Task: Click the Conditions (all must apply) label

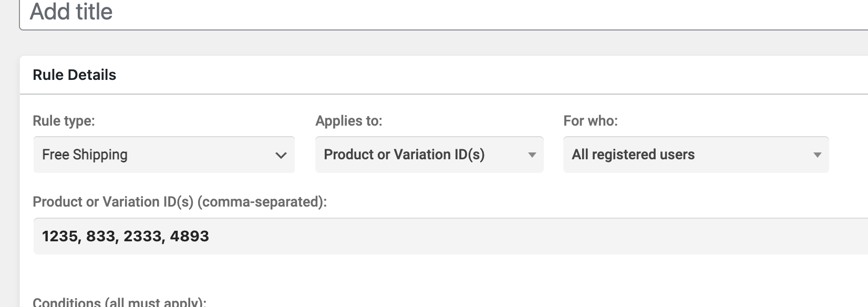Action: (119, 302)
